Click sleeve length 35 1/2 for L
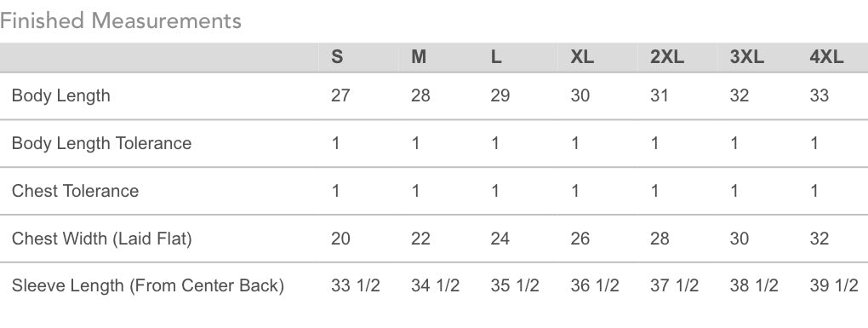Viewport: 868px width, 328px height. 515,286
